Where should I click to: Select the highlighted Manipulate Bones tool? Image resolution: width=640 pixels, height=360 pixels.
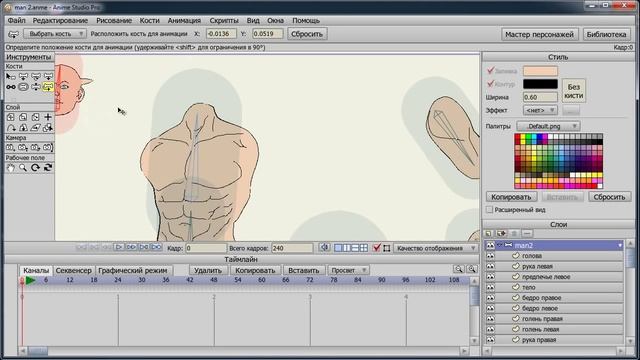point(48,87)
